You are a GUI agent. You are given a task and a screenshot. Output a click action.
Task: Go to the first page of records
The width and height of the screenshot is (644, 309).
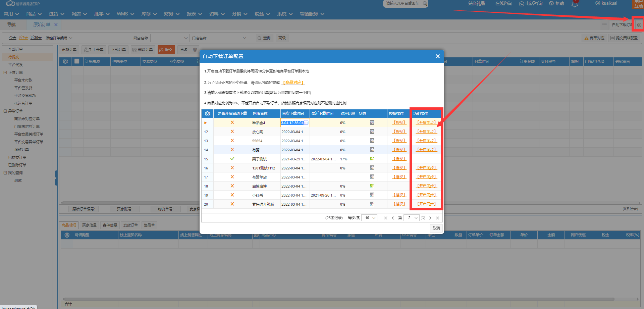(386, 218)
